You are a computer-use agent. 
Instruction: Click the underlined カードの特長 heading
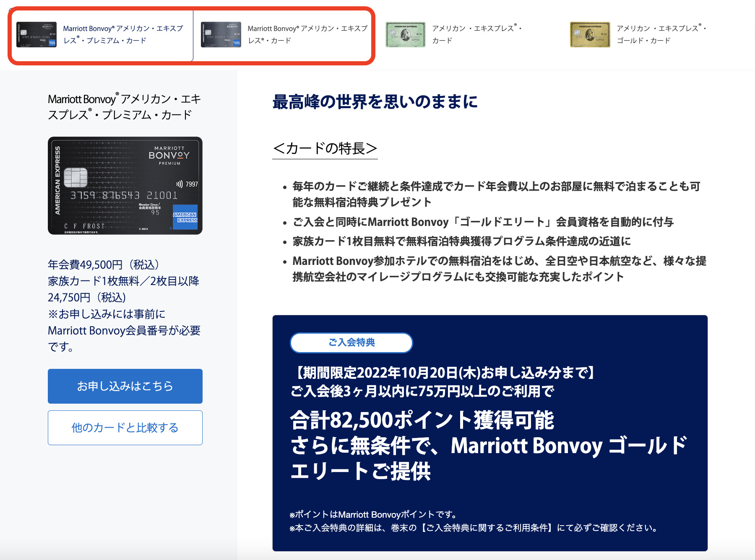[325, 148]
